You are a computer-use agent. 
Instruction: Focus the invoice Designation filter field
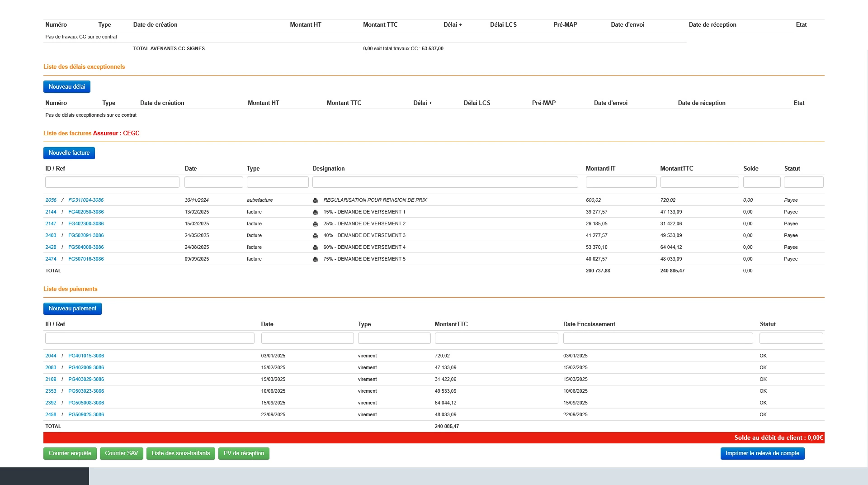(445, 182)
